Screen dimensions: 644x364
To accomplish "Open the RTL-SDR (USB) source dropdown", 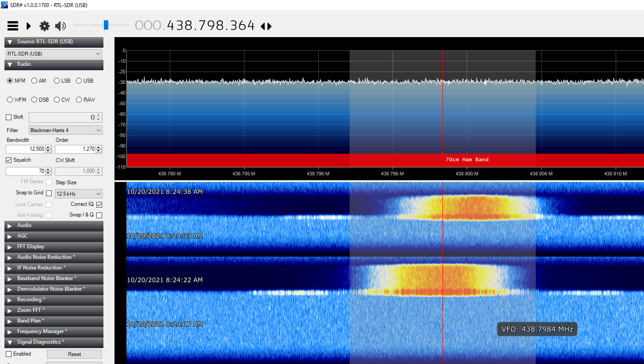I will tap(54, 54).
